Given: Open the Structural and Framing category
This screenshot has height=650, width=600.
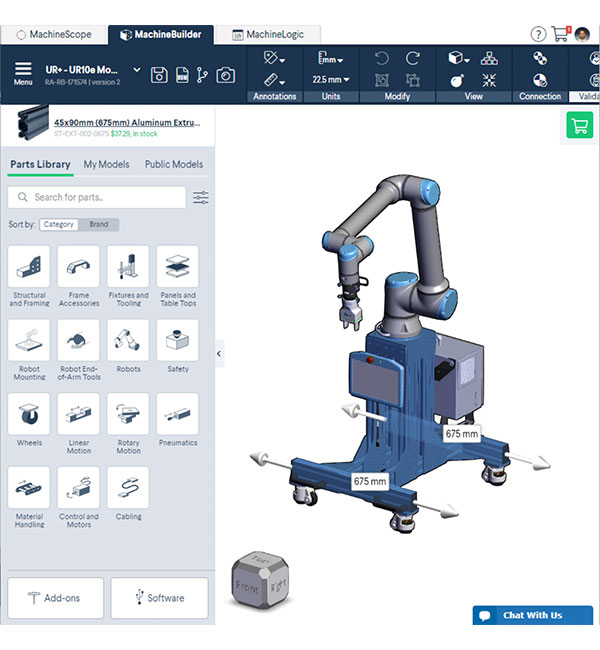Looking at the screenshot, I should 29,276.
